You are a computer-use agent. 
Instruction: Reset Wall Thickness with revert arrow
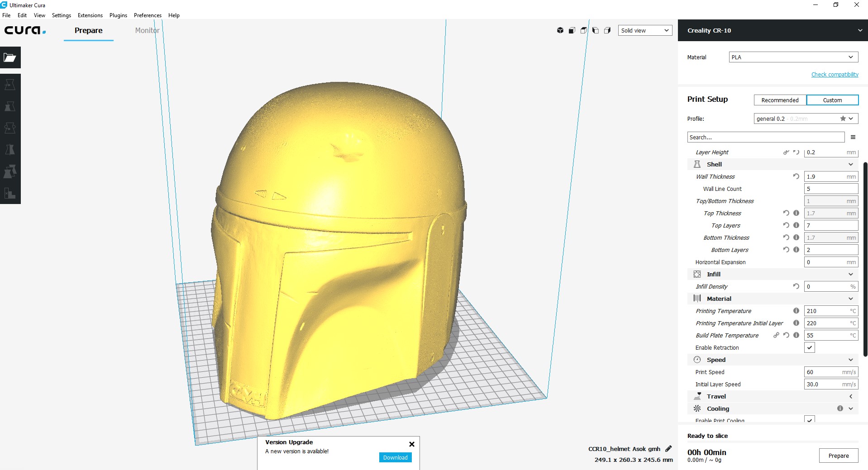796,176
